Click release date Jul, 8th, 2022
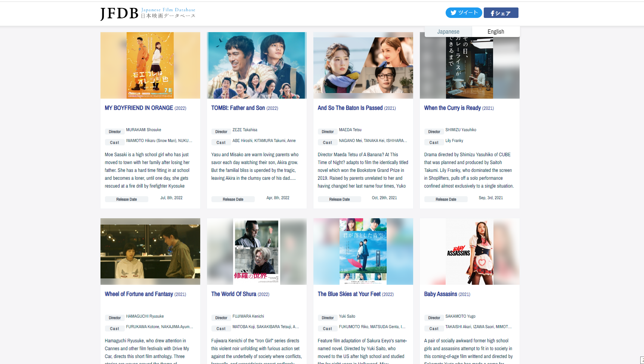The image size is (644, 364). point(171,198)
